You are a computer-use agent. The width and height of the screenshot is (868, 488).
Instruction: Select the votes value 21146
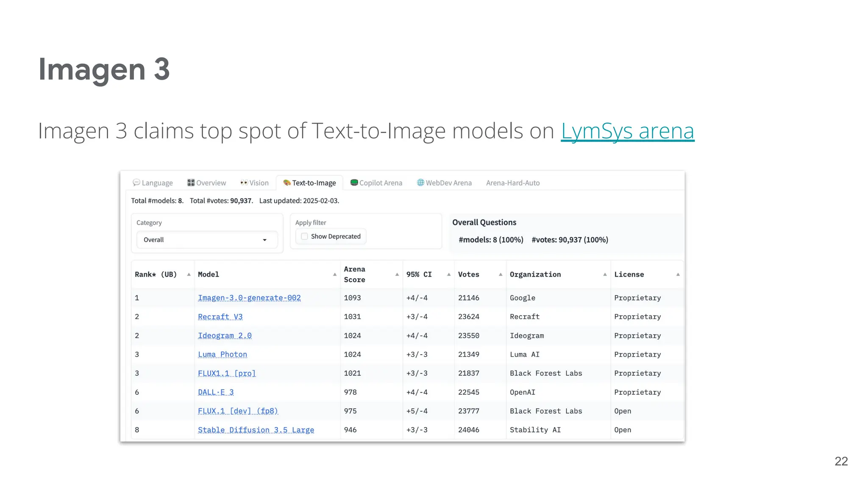tap(469, 298)
